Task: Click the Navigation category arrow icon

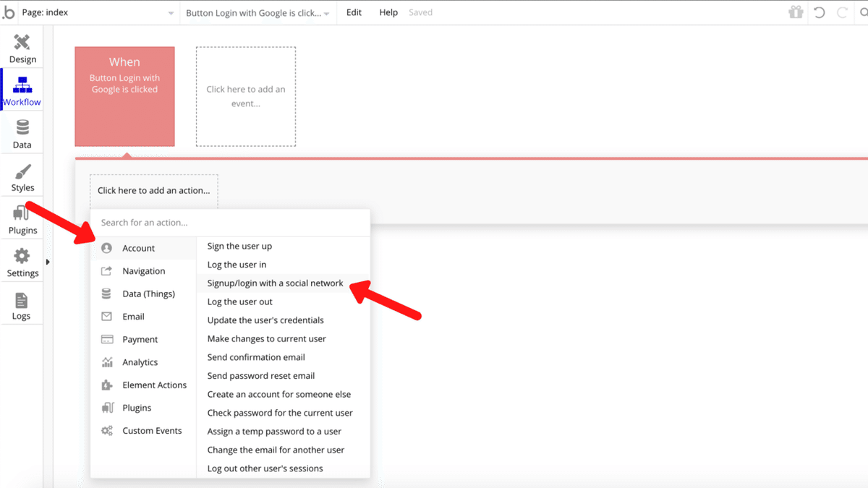Action: tap(107, 271)
